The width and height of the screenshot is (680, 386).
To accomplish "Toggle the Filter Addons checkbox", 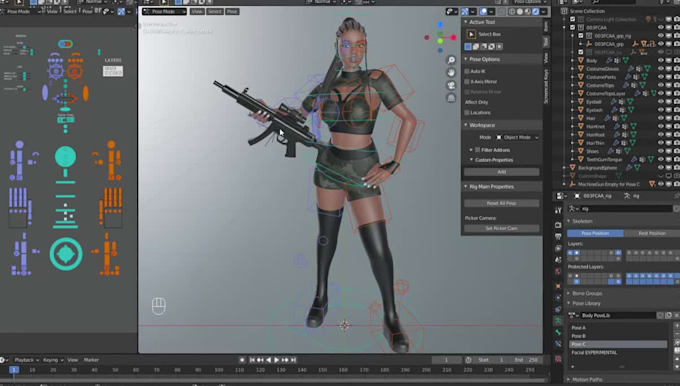I will (477, 150).
